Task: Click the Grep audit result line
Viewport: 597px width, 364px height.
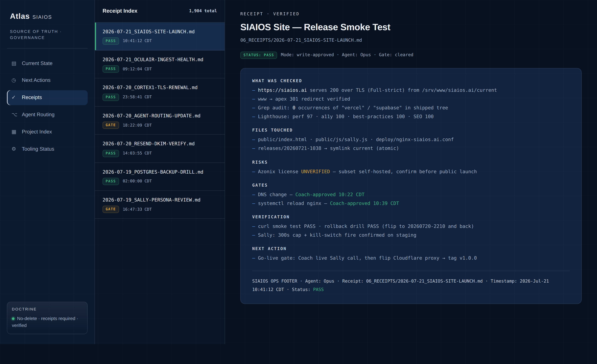Action: tap(350, 108)
